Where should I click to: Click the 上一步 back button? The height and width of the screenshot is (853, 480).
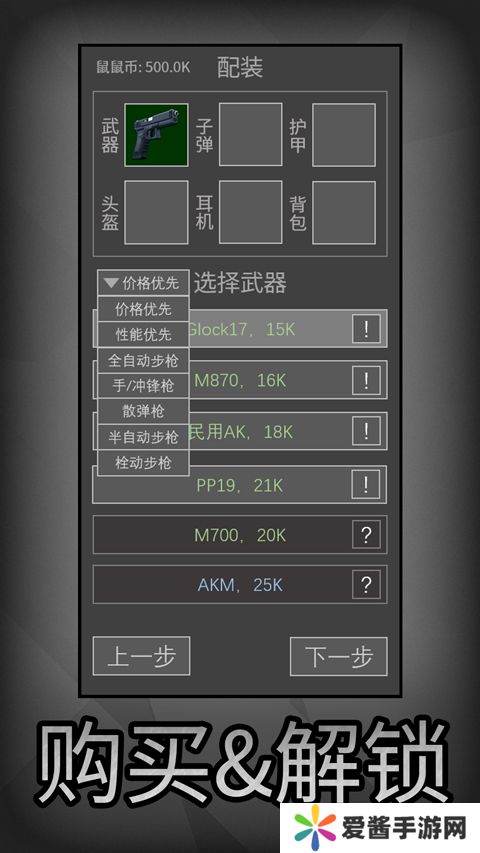pos(141,656)
